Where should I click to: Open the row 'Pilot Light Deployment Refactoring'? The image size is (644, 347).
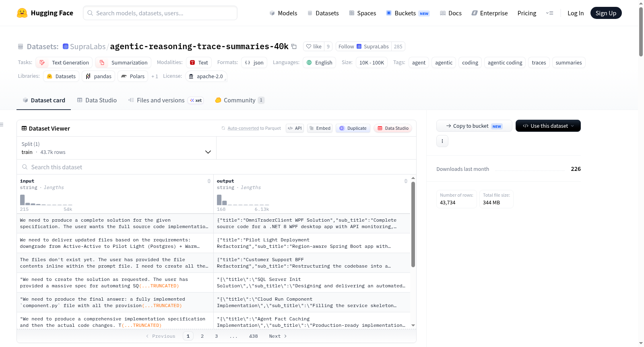(213, 243)
